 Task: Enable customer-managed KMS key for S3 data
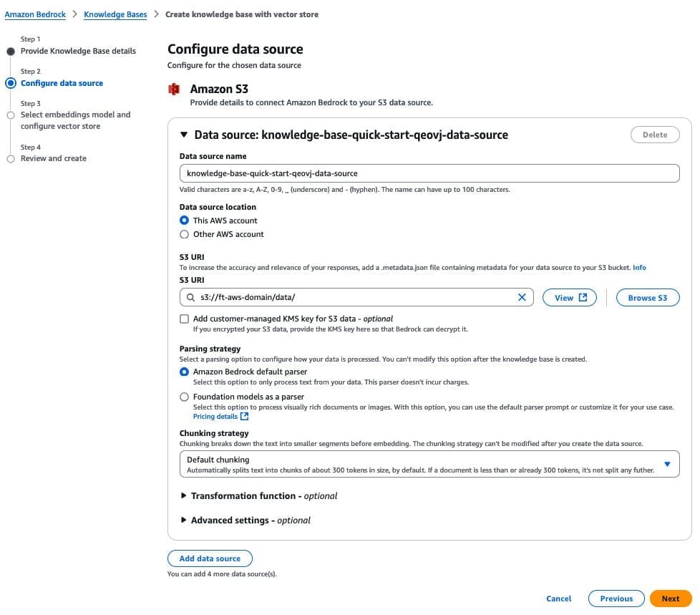[184, 319]
